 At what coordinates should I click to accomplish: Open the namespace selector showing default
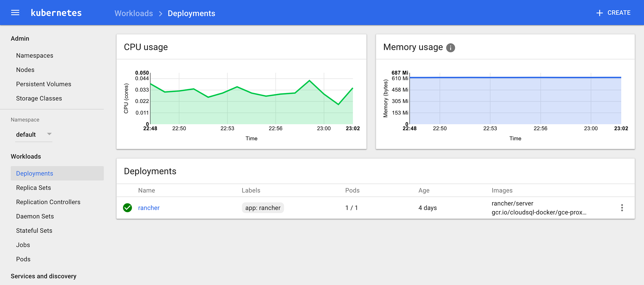pos(26,135)
